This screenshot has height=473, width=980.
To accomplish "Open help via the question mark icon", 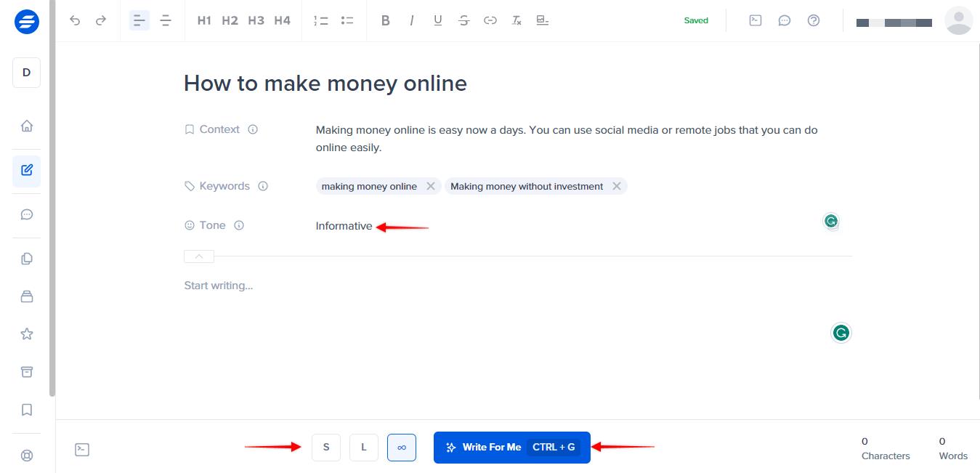I will point(814,20).
